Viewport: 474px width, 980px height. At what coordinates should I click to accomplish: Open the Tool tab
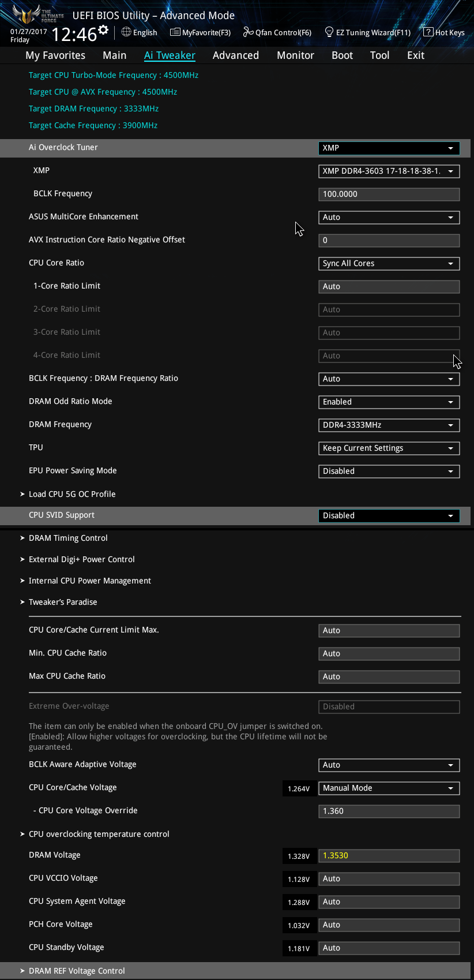380,55
